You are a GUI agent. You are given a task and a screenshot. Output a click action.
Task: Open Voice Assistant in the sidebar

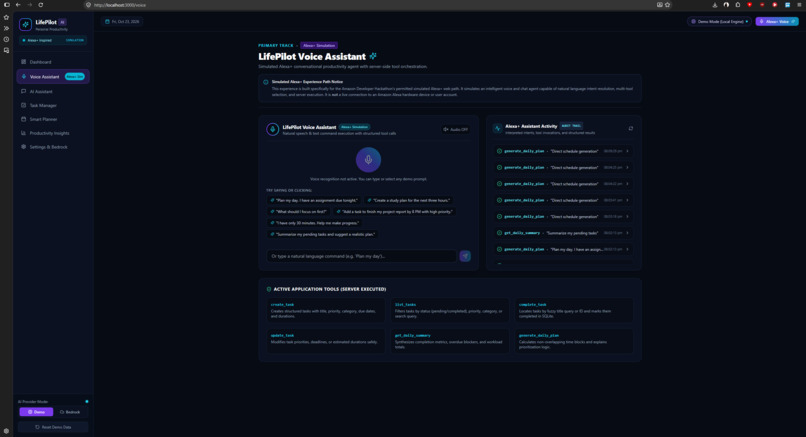pyautogui.click(x=53, y=77)
